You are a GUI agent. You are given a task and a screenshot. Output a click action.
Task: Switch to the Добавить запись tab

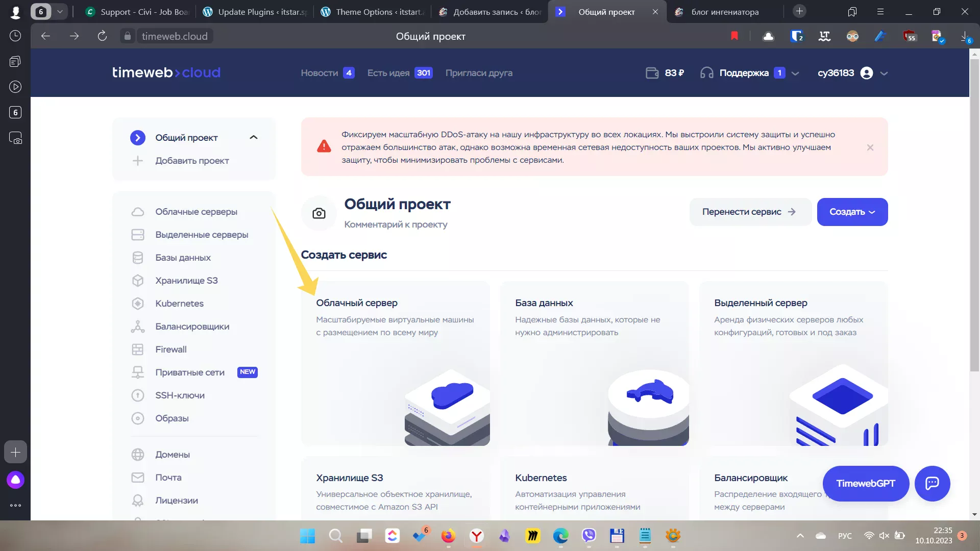[491, 12]
